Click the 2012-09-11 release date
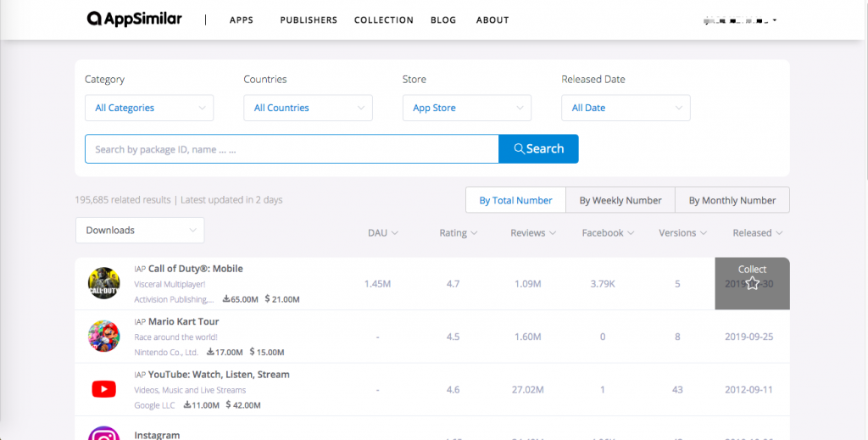This screenshot has height=440, width=868. (749, 390)
